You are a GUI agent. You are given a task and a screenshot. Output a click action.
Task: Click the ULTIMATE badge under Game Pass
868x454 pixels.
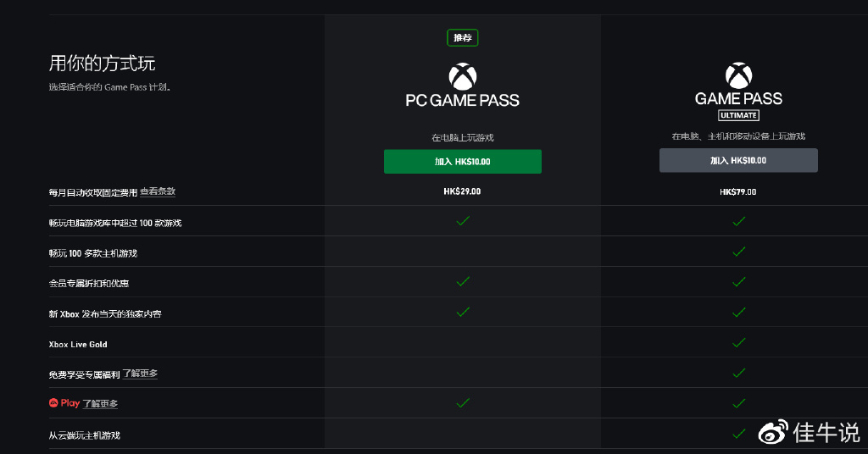click(x=738, y=115)
